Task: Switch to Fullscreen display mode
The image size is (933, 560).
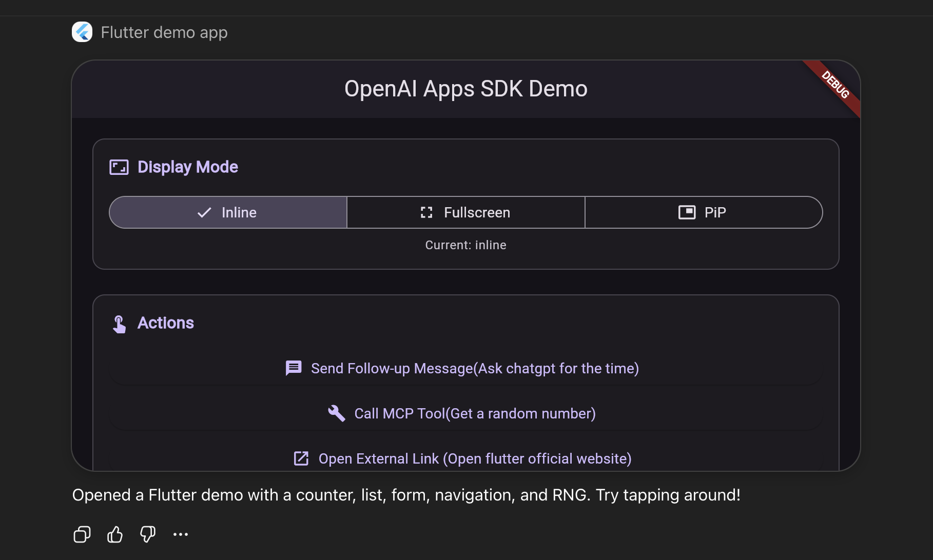Action: click(466, 212)
